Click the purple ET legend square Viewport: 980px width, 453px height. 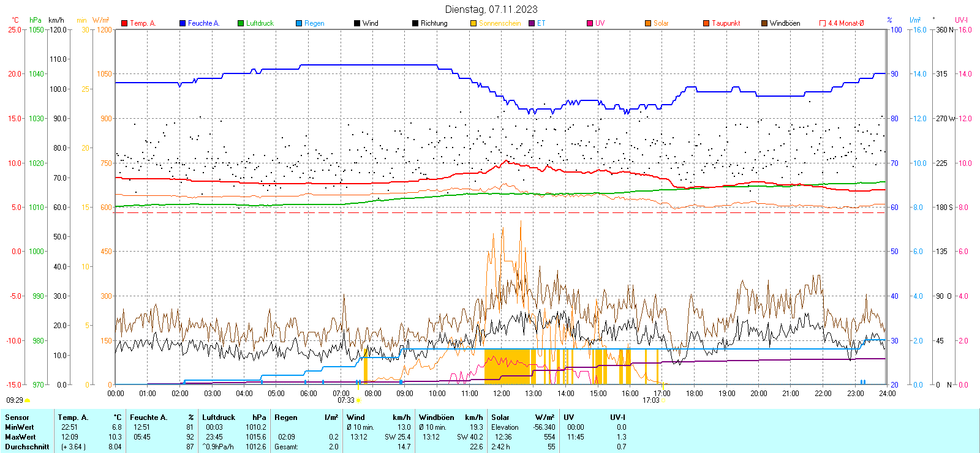532,23
